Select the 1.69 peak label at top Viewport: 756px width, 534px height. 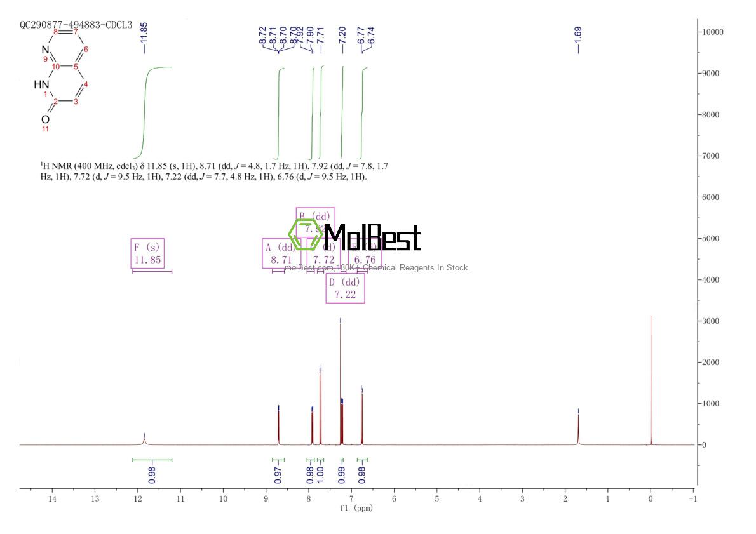pyautogui.click(x=578, y=34)
